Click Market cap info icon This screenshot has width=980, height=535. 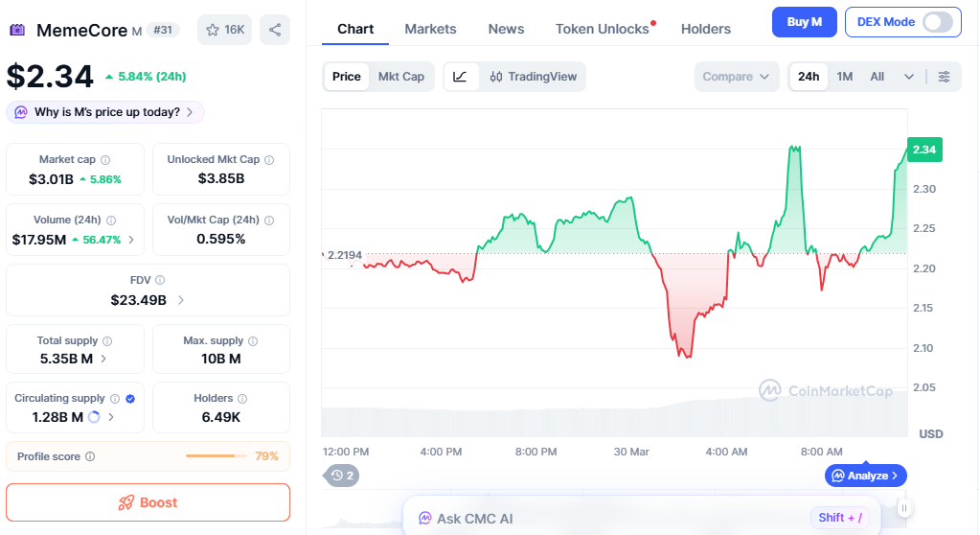[105, 160]
